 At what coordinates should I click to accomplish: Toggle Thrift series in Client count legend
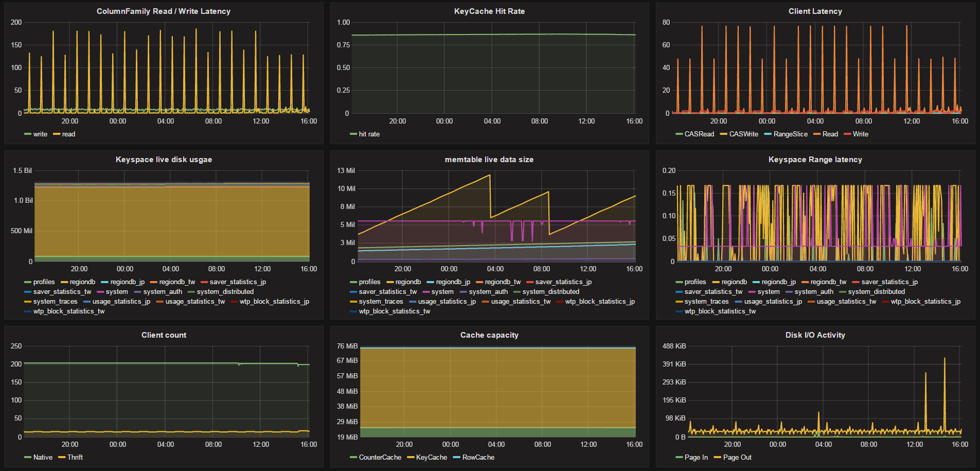tap(75, 458)
